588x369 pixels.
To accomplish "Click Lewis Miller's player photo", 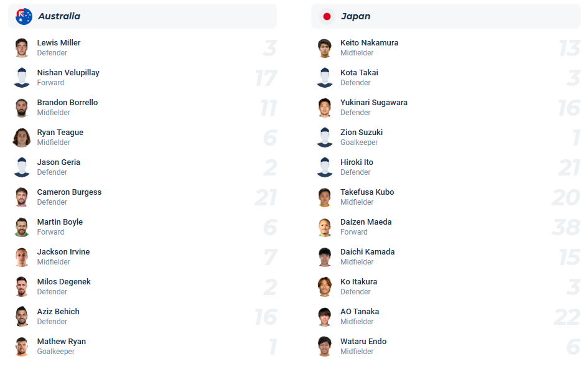I will click(22, 48).
